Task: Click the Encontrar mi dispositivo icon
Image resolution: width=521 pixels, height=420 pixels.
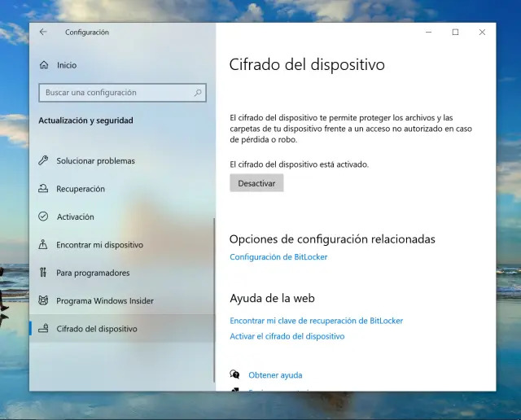Action: (x=43, y=245)
